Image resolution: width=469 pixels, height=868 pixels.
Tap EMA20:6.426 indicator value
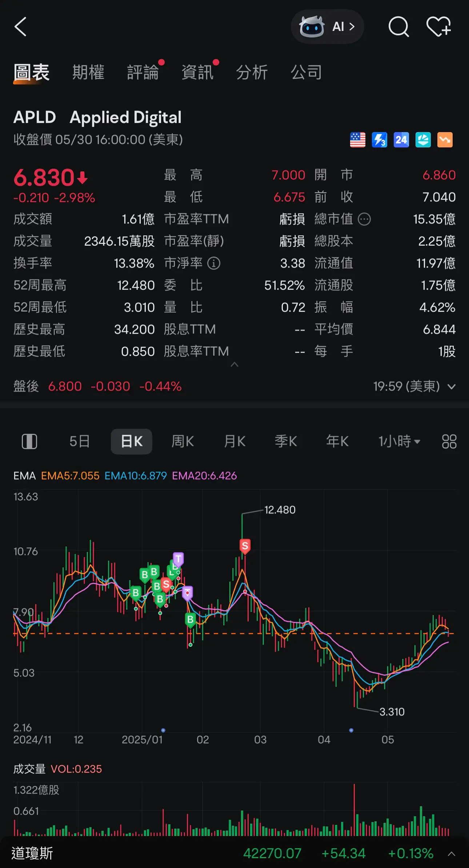pyautogui.click(x=204, y=476)
